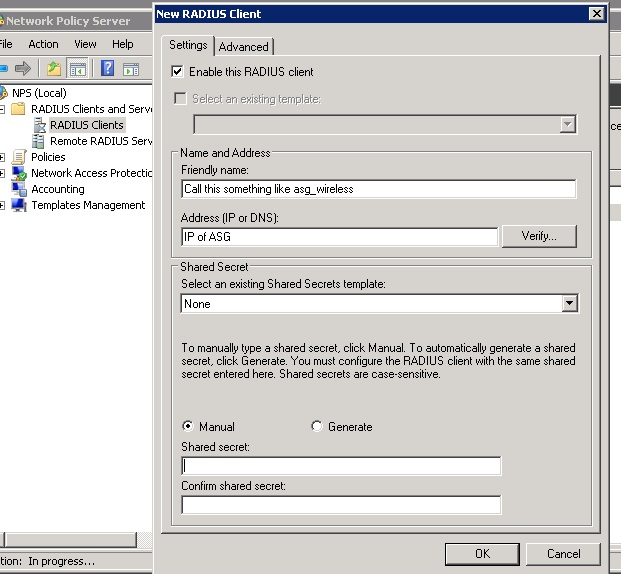Click OK to create the RADIUS client
Viewport: 621px width, 574px height.
[482, 554]
